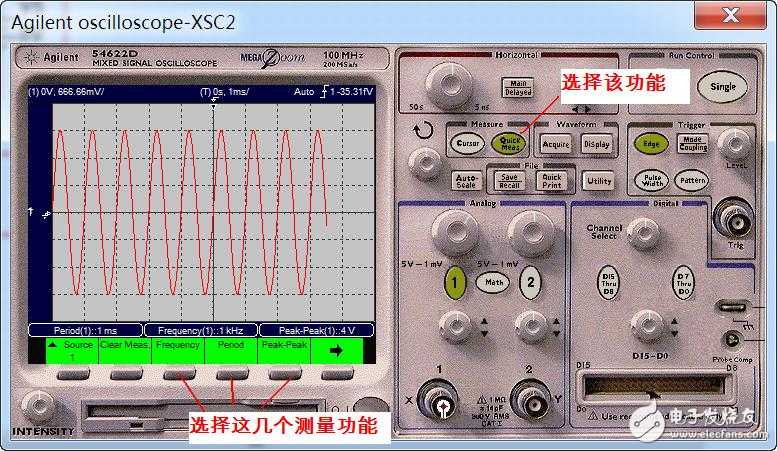Toggle digital channels D15 Thru D8
The image size is (777, 451).
tap(609, 284)
